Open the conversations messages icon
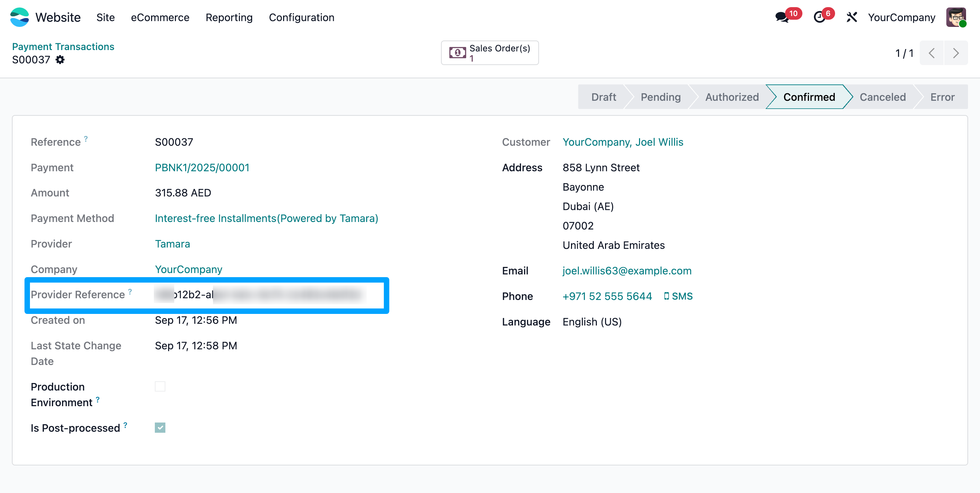This screenshot has height=493, width=980. tap(782, 17)
